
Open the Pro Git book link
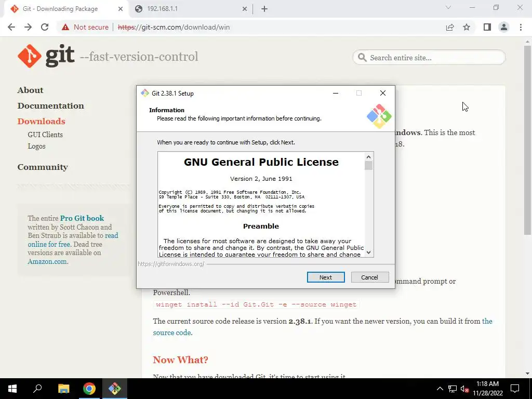(82, 218)
